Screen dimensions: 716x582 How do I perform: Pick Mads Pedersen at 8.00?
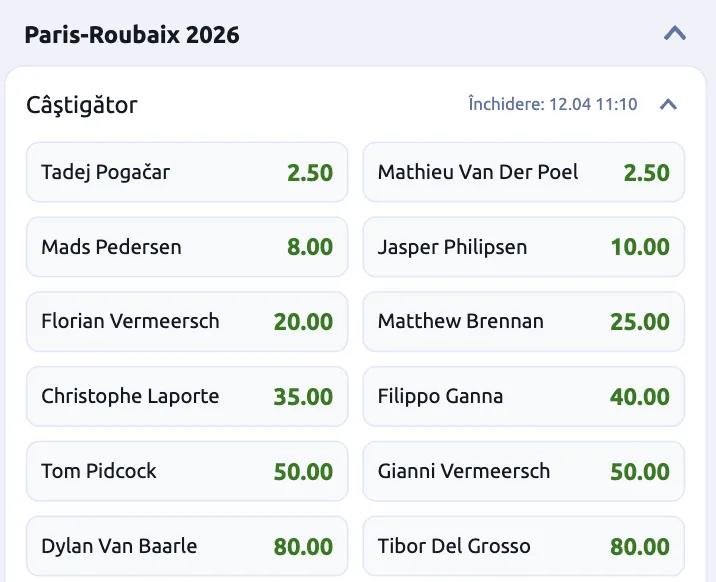coord(187,247)
